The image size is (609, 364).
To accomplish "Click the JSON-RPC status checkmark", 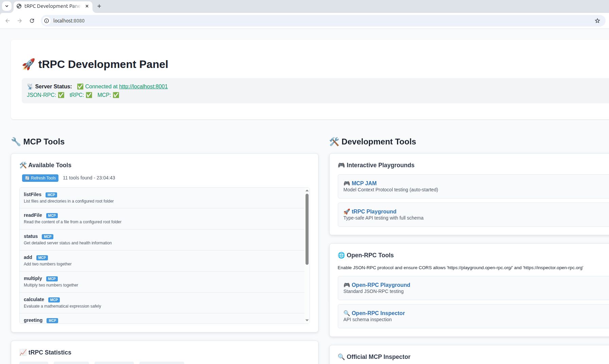I will (61, 95).
